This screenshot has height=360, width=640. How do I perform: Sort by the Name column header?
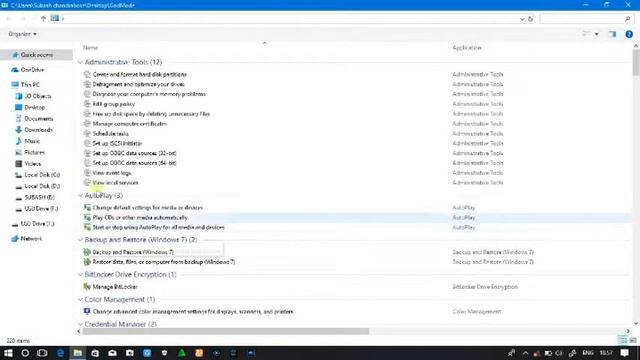coord(91,48)
